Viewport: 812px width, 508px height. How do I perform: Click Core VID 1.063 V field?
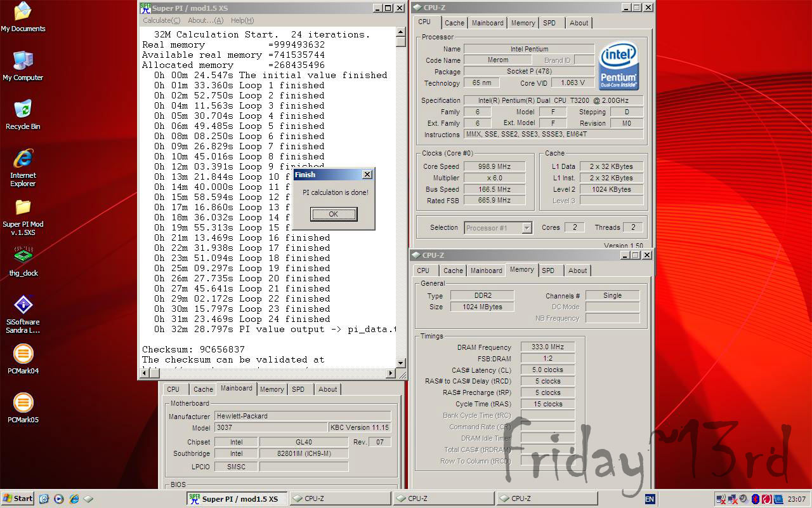tap(573, 83)
